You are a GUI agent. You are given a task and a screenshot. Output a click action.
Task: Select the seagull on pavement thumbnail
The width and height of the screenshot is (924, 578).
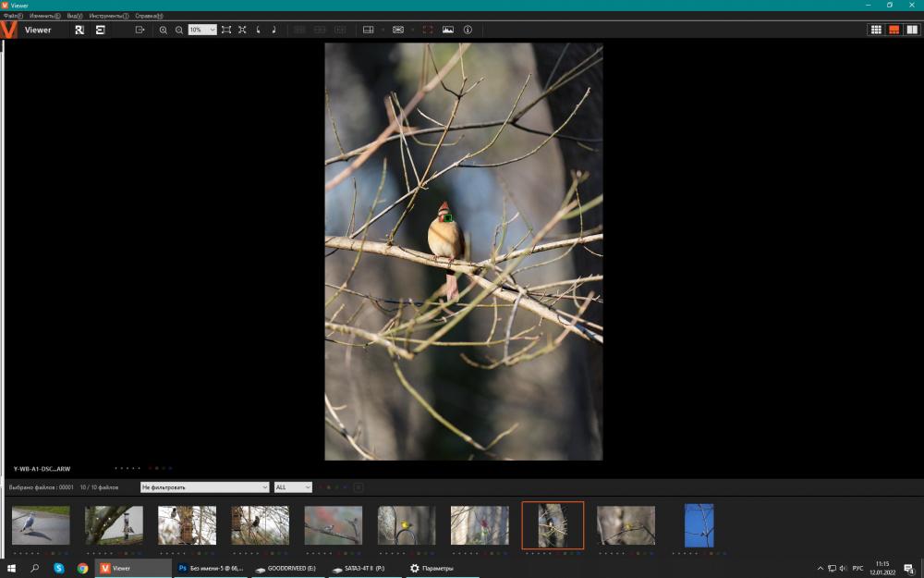[41, 525]
